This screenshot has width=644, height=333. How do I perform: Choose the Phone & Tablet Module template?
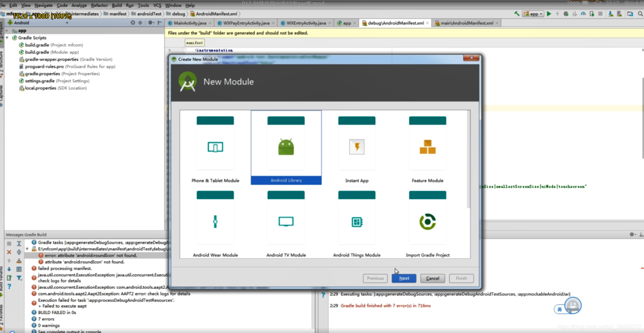point(215,147)
